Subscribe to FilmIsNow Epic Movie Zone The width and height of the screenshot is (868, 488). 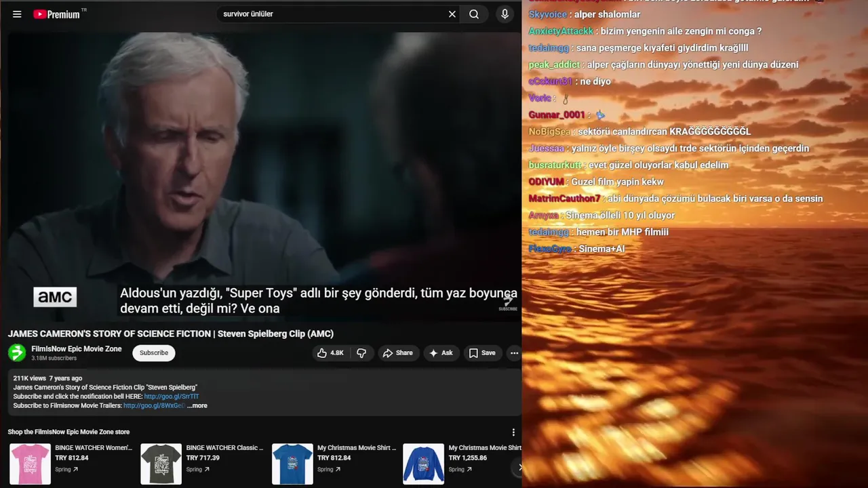154,353
